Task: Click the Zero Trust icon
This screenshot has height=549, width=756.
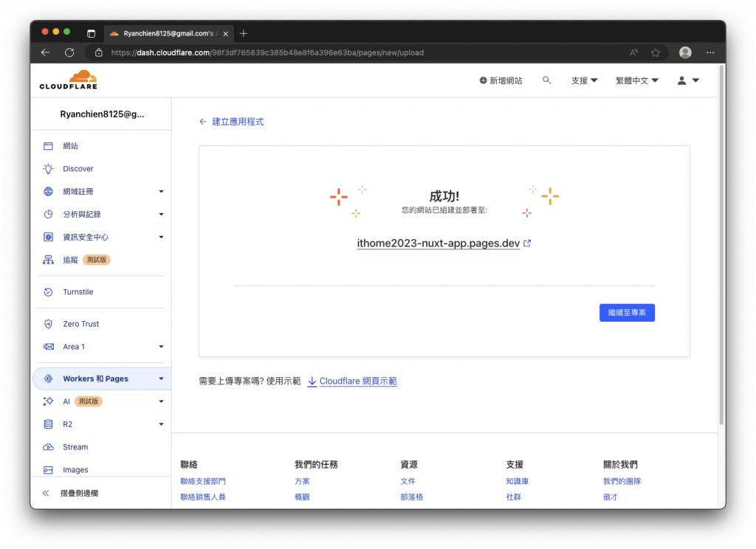Action: (x=48, y=324)
